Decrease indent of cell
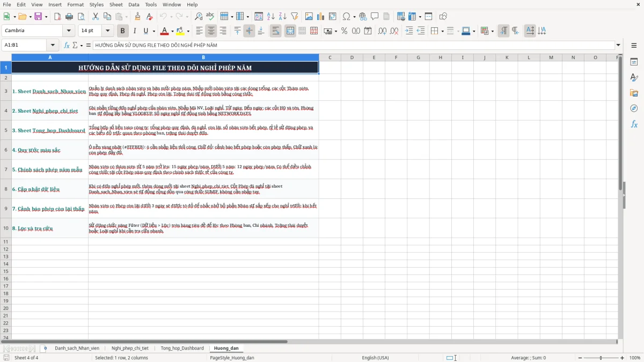The image size is (644, 362). pyautogui.click(x=421, y=31)
